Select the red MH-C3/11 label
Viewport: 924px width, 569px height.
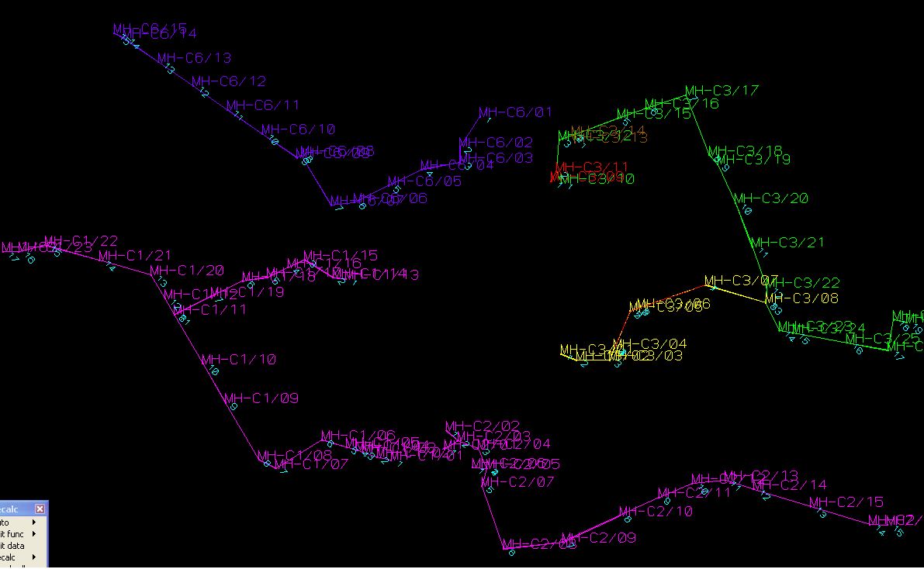pyautogui.click(x=592, y=167)
